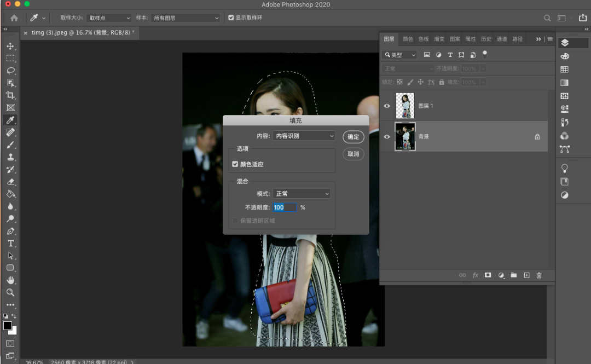Select the Spot Healing Brush tool
The width and height of the screenshot is (591, 364).
pos(10,132)
